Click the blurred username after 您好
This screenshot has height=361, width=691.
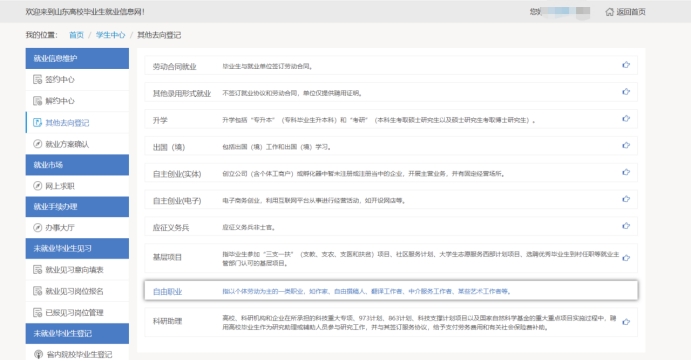coord(566,12)
